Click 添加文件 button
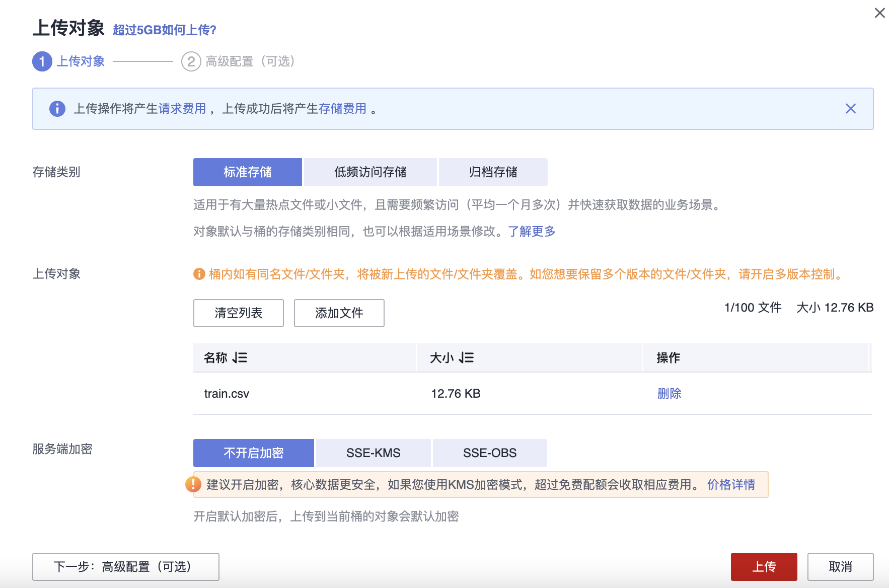This screenshot has height=588, width=889. (339, 313)
